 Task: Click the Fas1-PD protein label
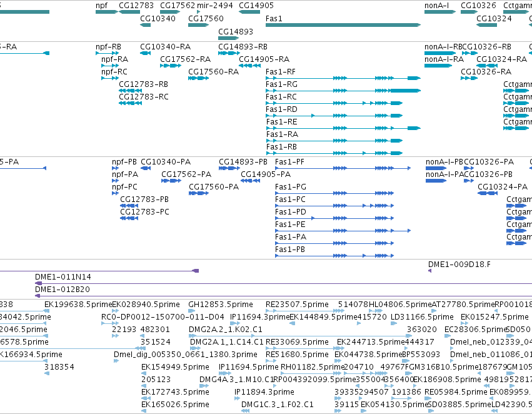pos(291,213)
